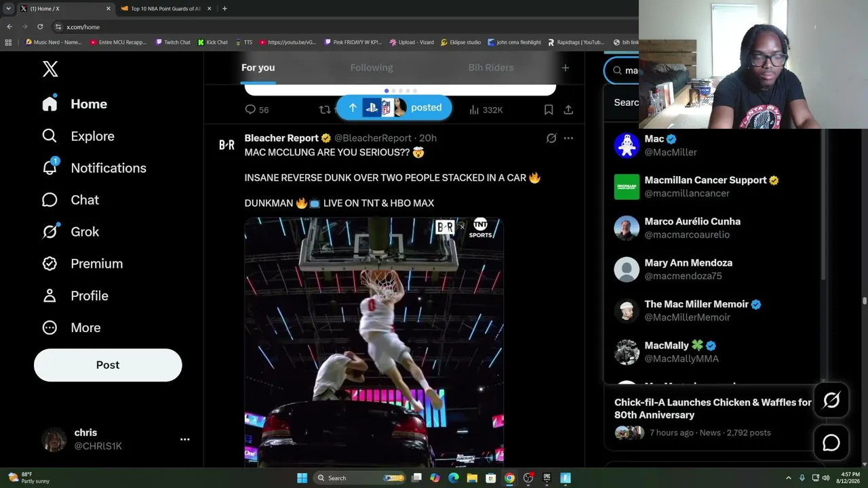Switch to the Bih Riders tab
Image resolution: width=868 pixels, height=488 pixels.
(491, 68)
